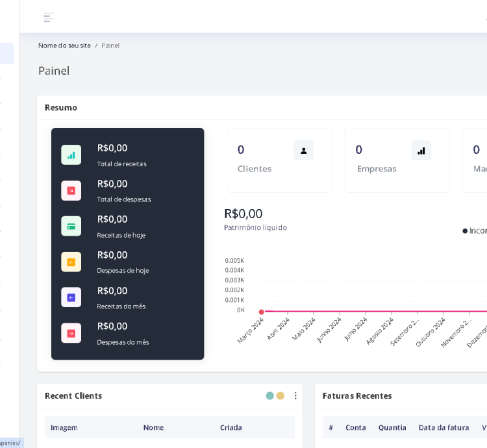Click the Receitas de hoje label
The image size is (487, 448).
121,235
